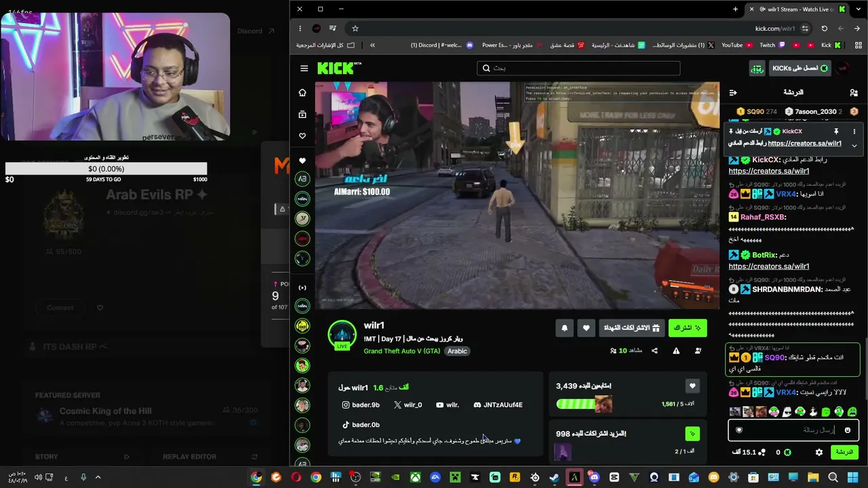Open the YouTube text bookmark
Screen dimensions: 868x488
pos(737,45)
